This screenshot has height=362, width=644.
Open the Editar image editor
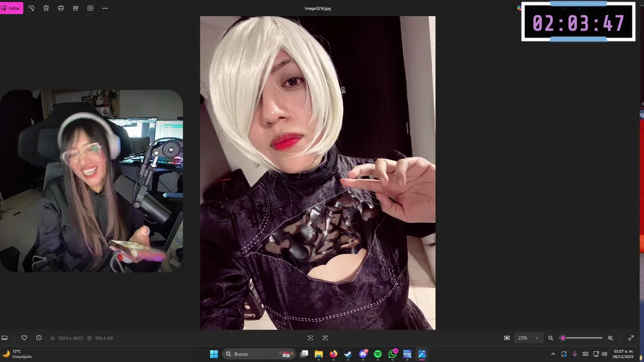(11, 8)
